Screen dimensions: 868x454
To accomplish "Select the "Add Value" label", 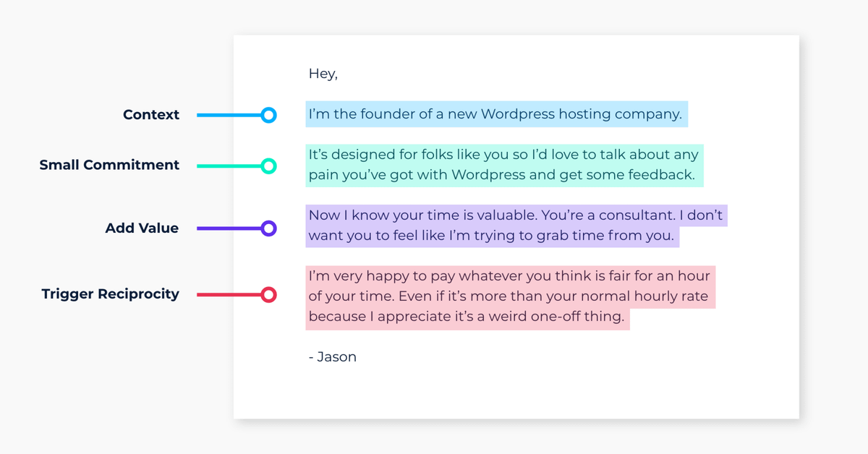I will (x=142, y=228).
